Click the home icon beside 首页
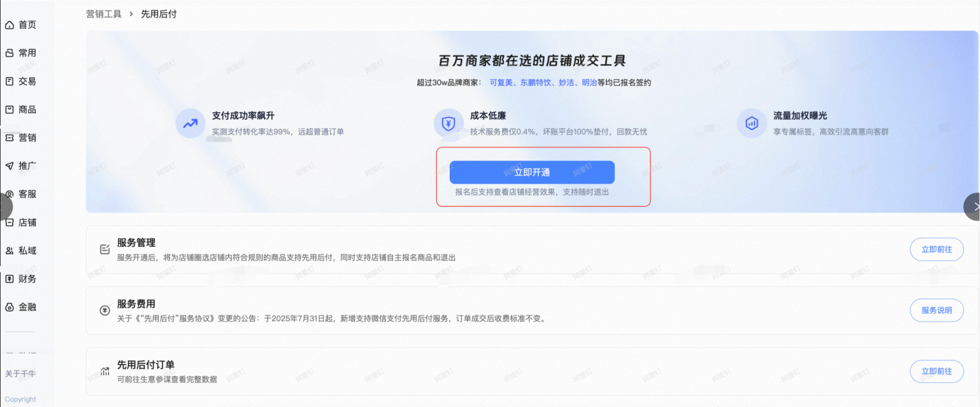The width and height of the screenshot is (980, 407). (9, 25)
